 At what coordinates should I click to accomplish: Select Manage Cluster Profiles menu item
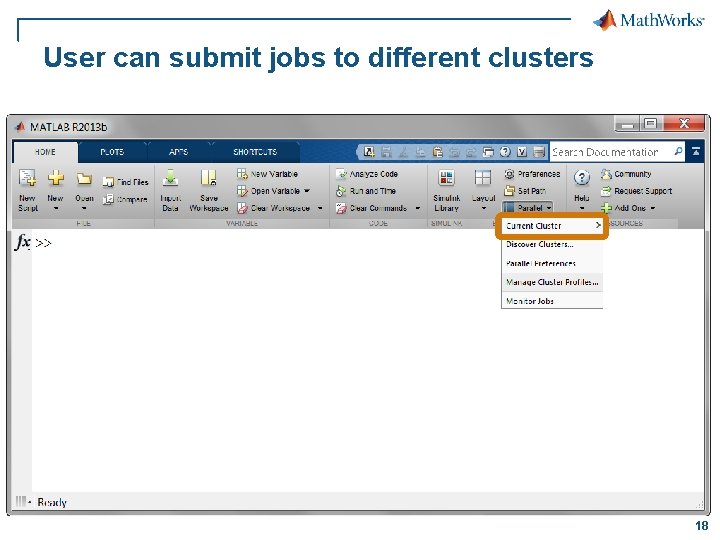click(552, 282)
